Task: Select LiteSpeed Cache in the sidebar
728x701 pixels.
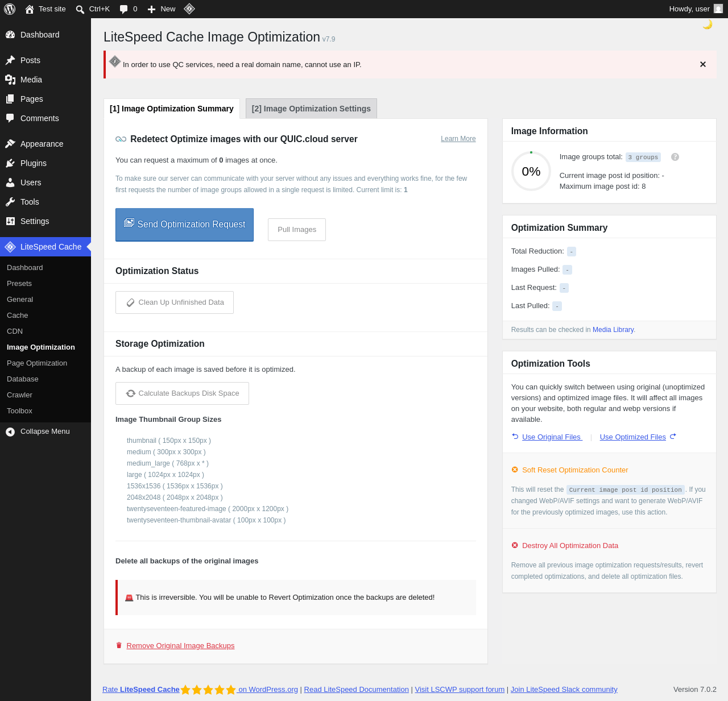Action: click(45, 247)
